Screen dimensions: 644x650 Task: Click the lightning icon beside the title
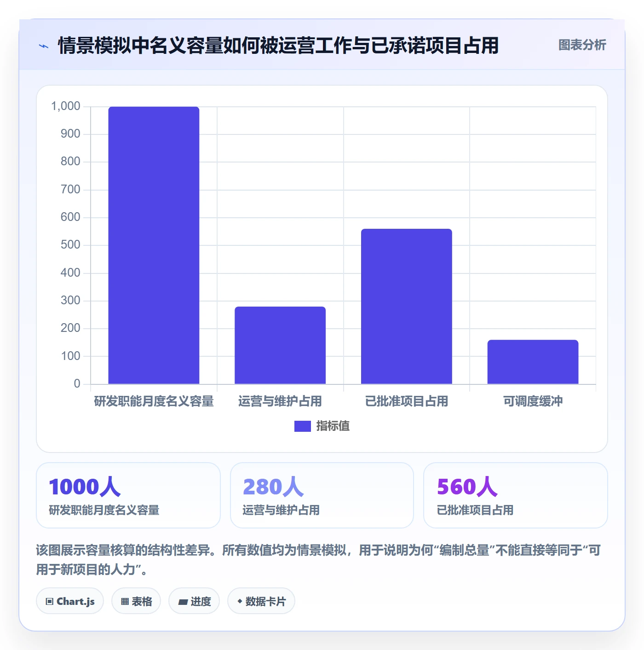(x=44, y=46)
